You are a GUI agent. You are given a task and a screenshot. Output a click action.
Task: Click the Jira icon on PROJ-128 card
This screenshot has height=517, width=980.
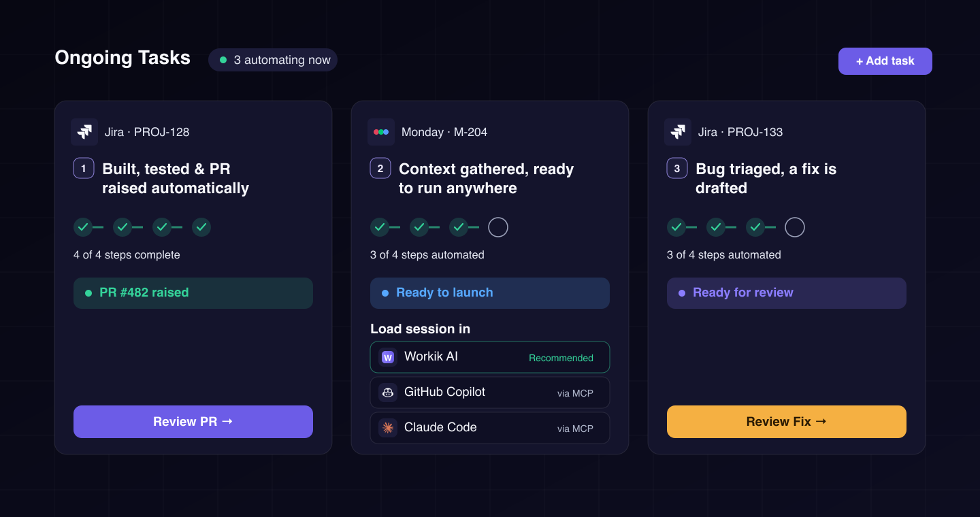[84, 132]
